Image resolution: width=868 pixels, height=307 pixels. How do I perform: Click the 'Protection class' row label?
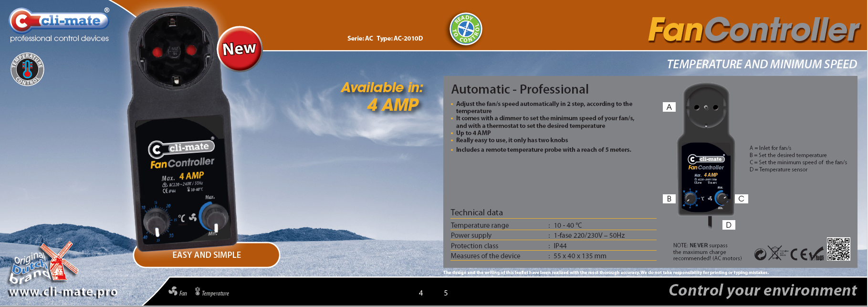click(474, 246)
